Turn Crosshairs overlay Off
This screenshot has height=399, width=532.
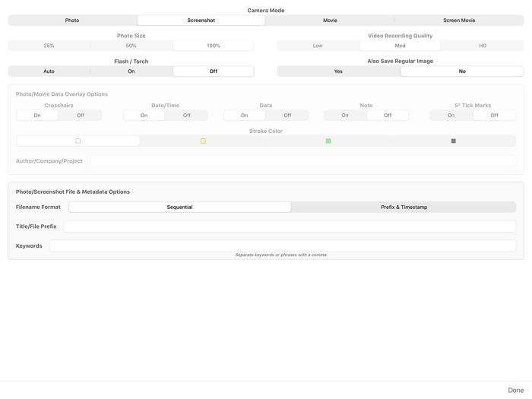click(x=81, y=116)
